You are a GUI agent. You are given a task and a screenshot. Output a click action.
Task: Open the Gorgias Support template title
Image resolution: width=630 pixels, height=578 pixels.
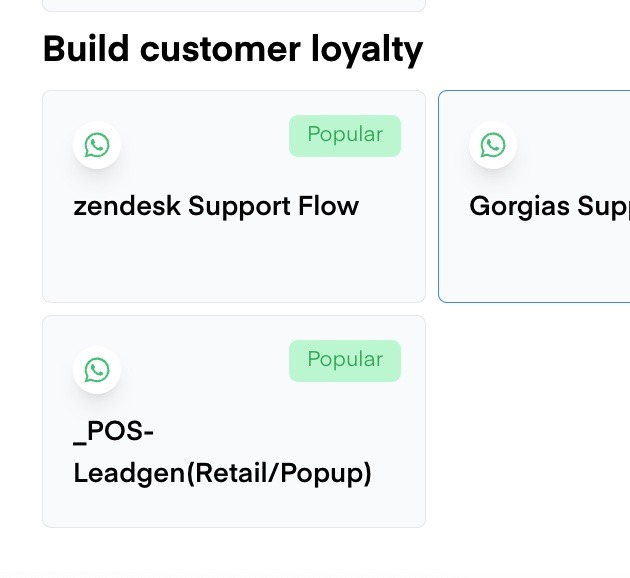[x=548, y=206]
